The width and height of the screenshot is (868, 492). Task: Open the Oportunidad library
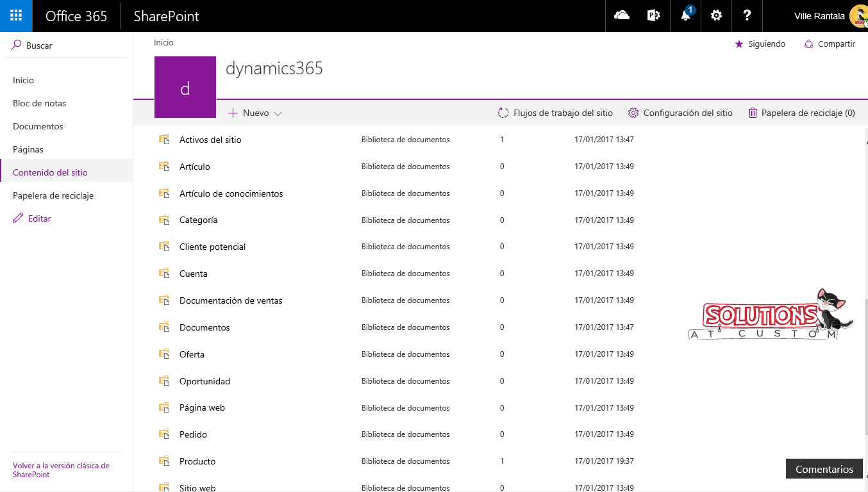pyautogui.click(x=204, y=381)
